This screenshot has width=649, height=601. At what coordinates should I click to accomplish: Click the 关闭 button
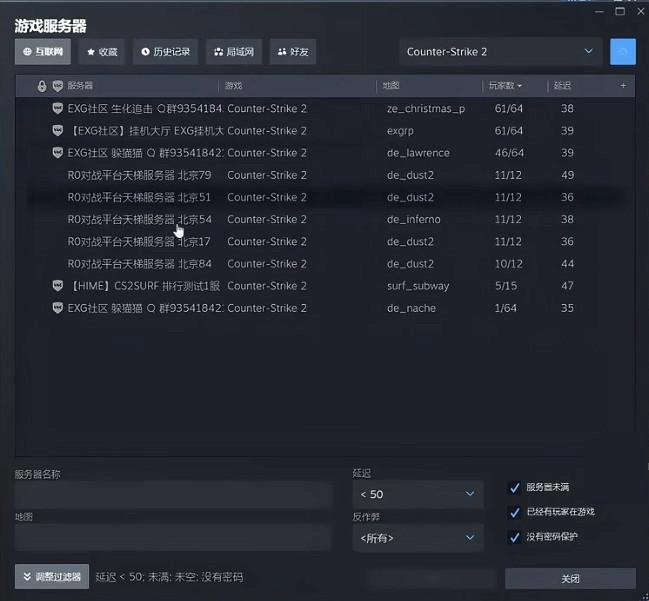coord(569,578)
